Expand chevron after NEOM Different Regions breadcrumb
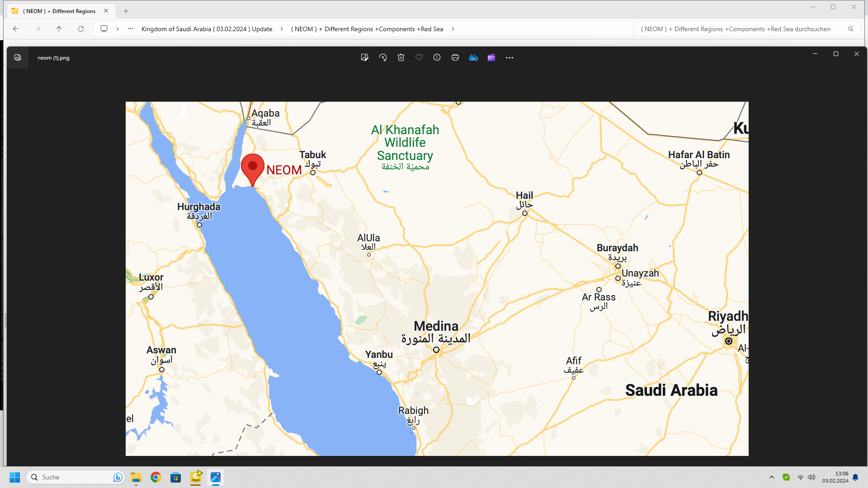Viewport: 868px width, 488px height. click(453, 29)
